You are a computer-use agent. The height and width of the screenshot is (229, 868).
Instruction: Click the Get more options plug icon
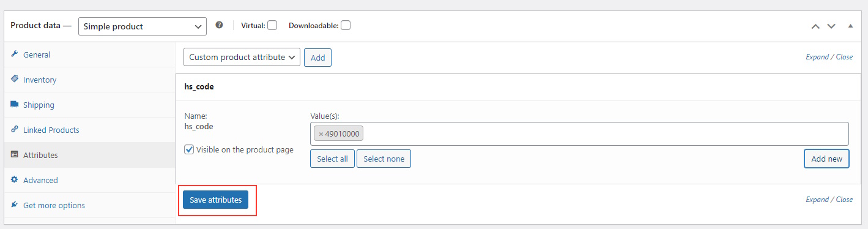click(15, 205)
